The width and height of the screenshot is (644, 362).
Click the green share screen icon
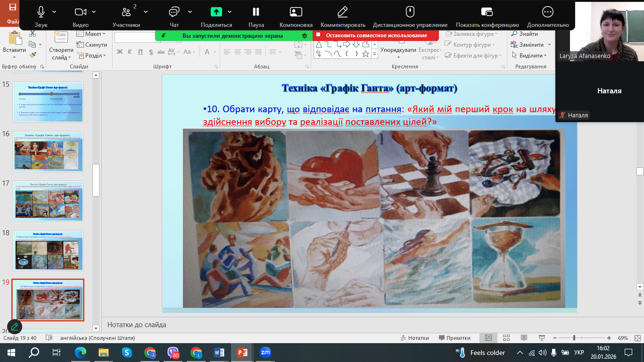[x=216, y=12]
